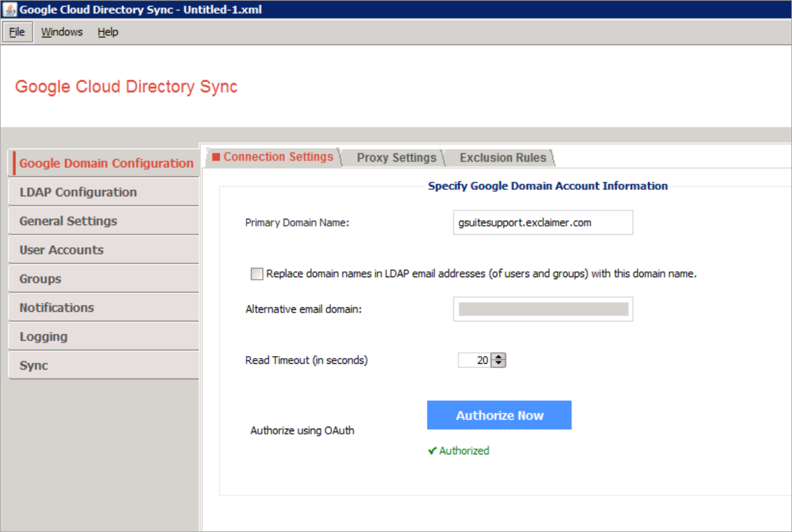Click the Java icon in title bar
The height and width of the screenshot is (532, 792).
[x=10, y=10]
